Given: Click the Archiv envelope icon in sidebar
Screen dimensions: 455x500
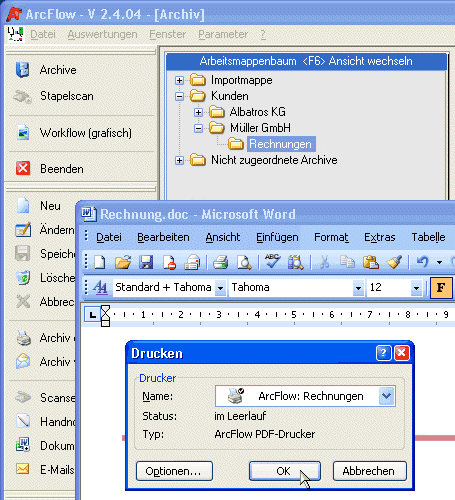Looking at the screenshot, I should (x=23, y=362).
